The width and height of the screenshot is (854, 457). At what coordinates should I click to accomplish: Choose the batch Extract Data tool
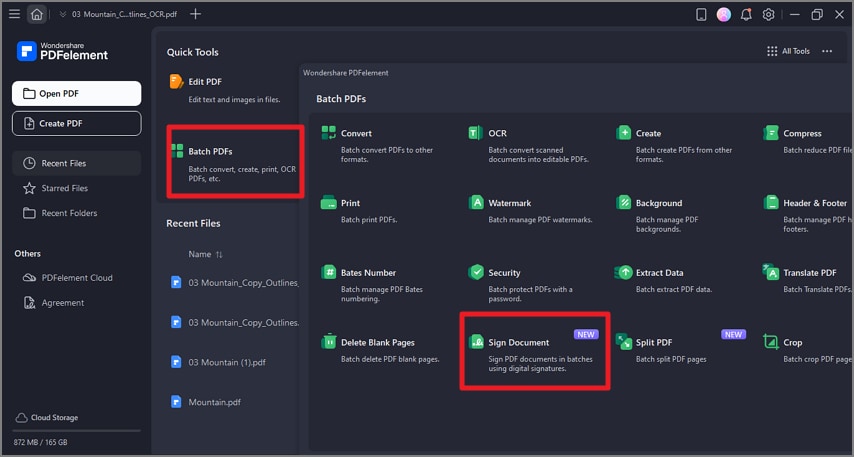point(659,272)
